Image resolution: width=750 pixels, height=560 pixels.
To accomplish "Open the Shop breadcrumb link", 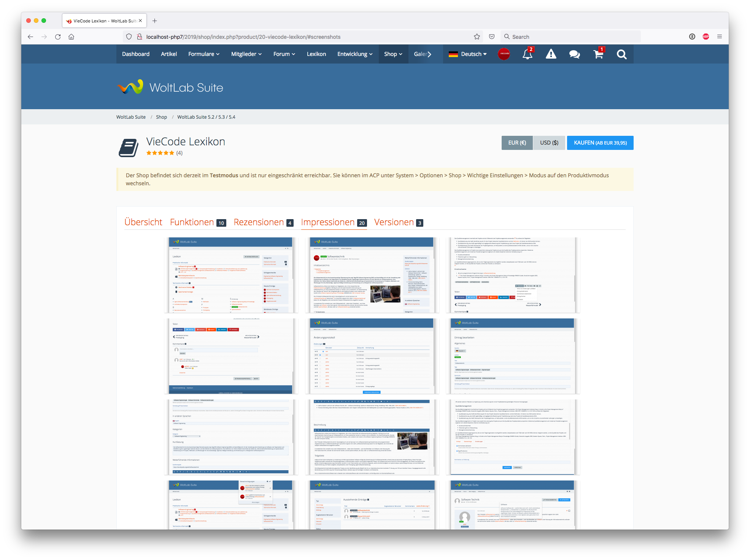I will click(161, 117).
